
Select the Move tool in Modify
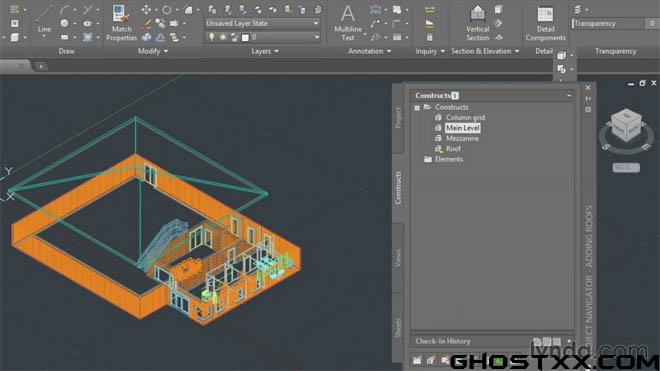pyautogui.click(x=146, y=10)
